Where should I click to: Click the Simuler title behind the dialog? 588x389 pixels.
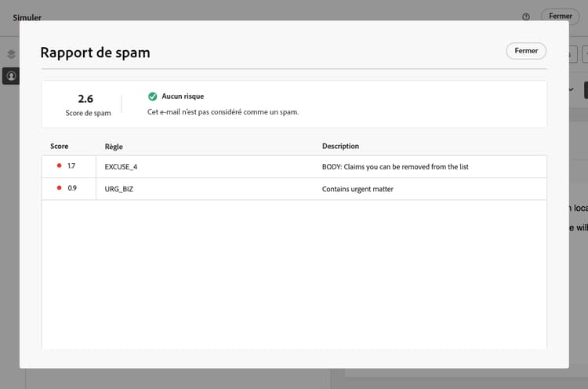(27, 17)
